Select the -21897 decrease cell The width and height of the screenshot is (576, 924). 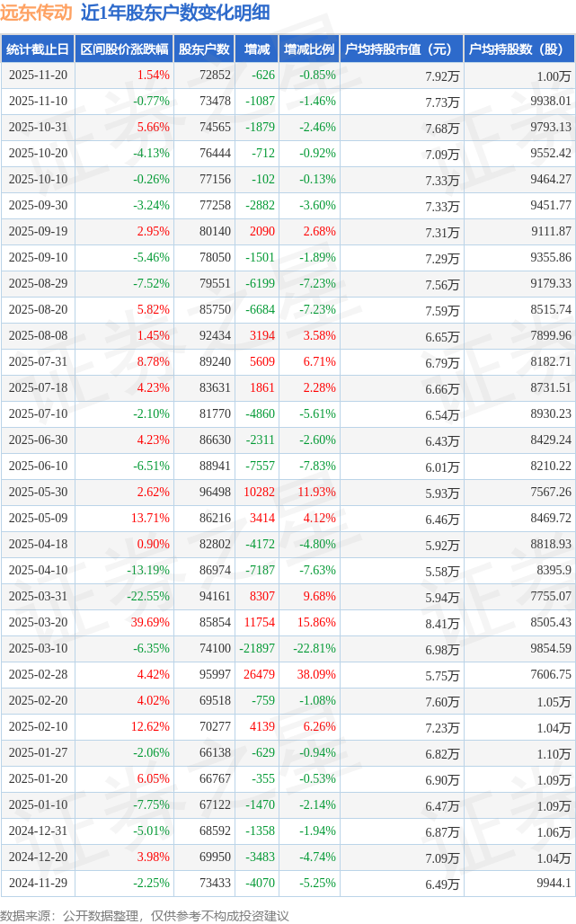pos(257,649)
